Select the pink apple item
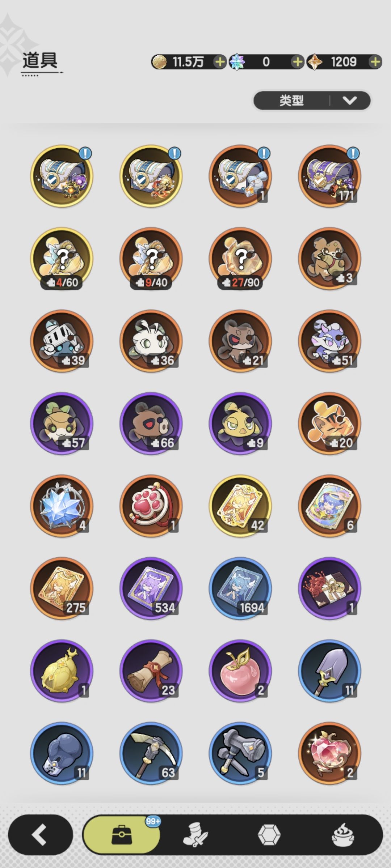Image resolution: width=391 pixels, height=868 pixels. click(240, 671)
